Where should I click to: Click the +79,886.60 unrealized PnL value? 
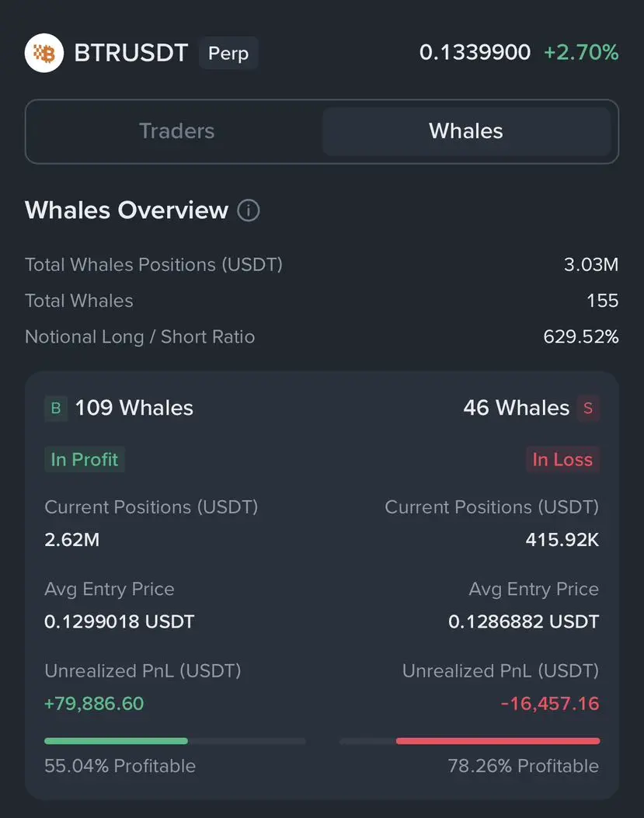click(94, 703)
